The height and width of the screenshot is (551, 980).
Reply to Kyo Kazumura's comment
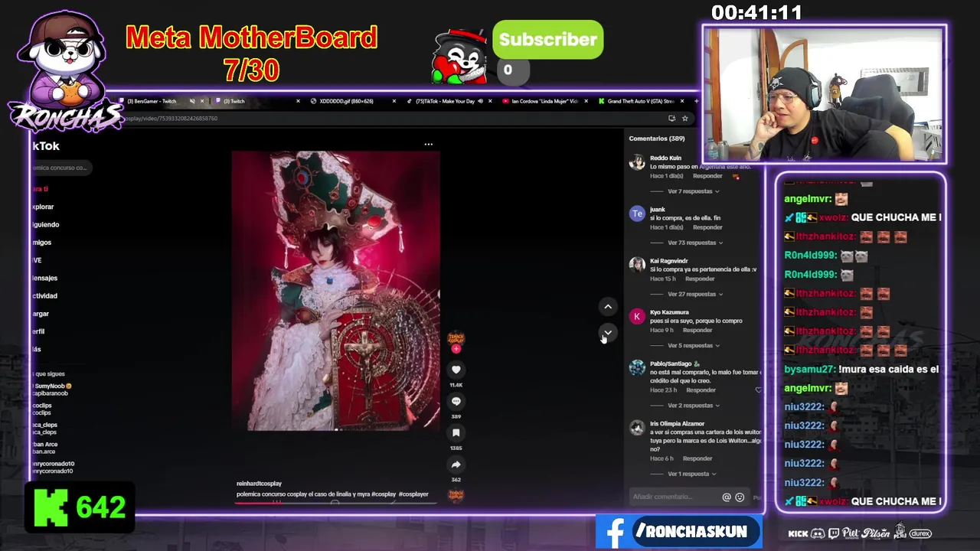tap(697, 330)
